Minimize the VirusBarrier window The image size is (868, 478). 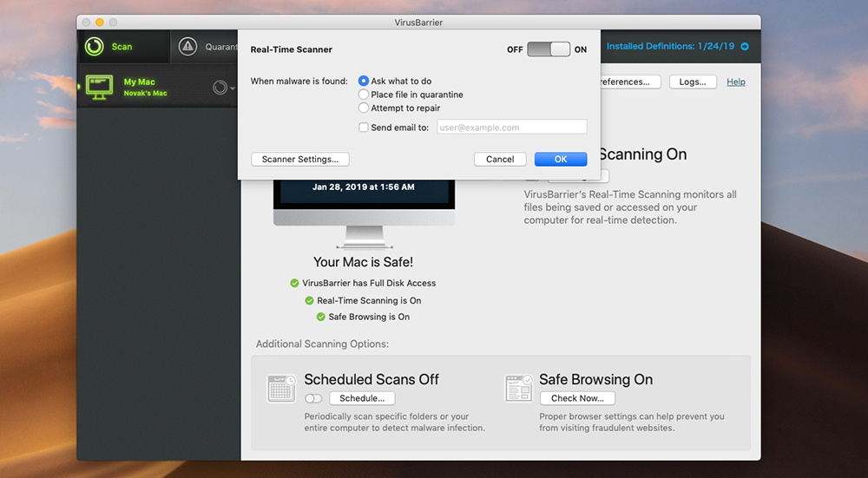[100, 23]
